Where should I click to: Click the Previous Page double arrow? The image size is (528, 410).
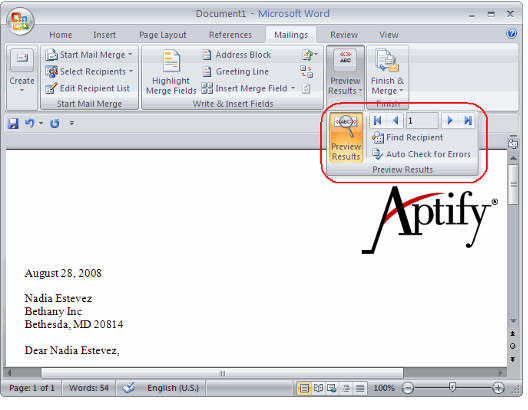[513, 334]
